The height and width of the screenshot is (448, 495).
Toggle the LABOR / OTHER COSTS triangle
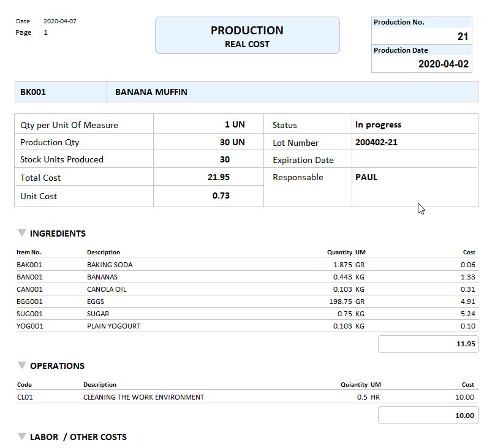pos(22,437)
